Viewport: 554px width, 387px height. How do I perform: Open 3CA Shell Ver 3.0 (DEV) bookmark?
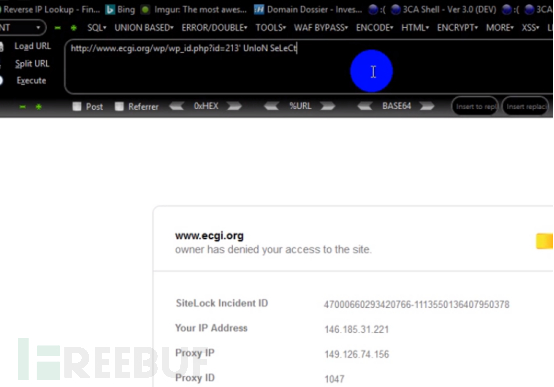[x=444, y=10]
